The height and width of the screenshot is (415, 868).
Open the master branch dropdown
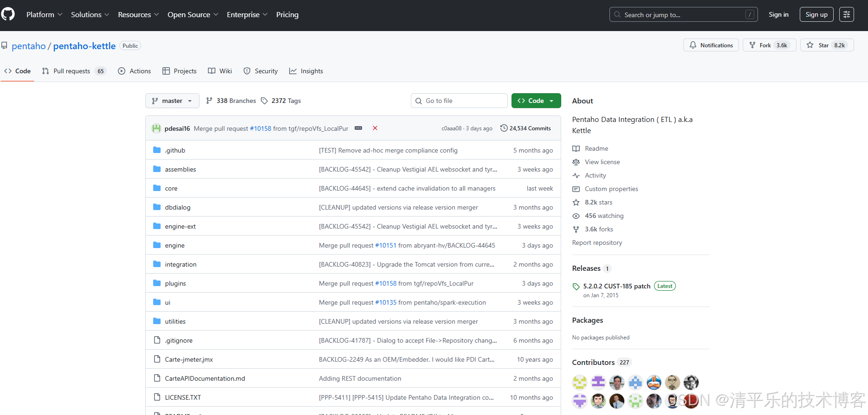click(172, 101)
